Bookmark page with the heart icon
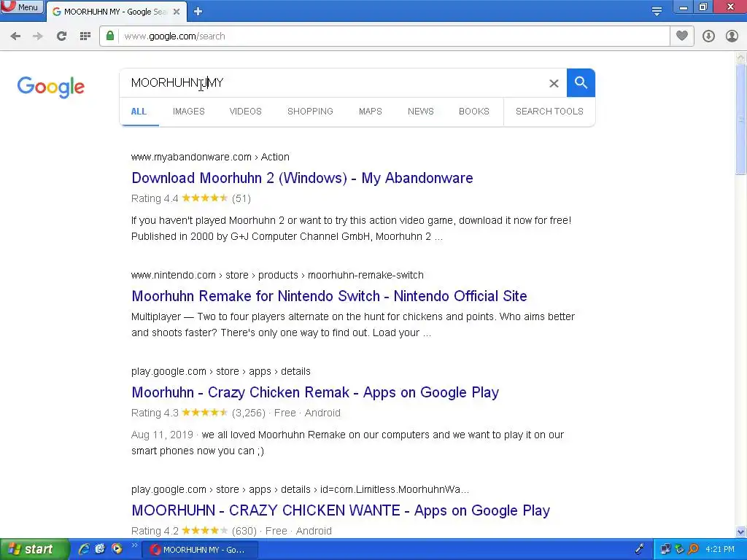Screen dimensions: 747x560 point(682,36)
